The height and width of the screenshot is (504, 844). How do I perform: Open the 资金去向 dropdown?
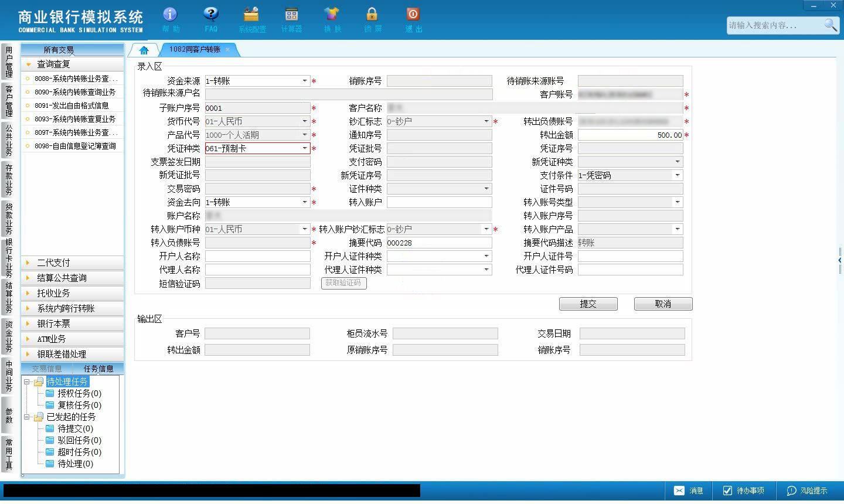click(x=305, y=202)
